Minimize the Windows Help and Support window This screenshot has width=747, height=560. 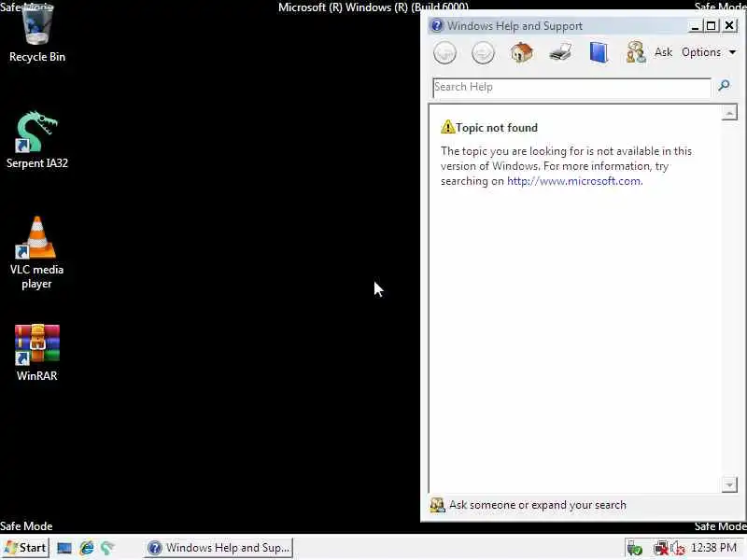(695, 26)
